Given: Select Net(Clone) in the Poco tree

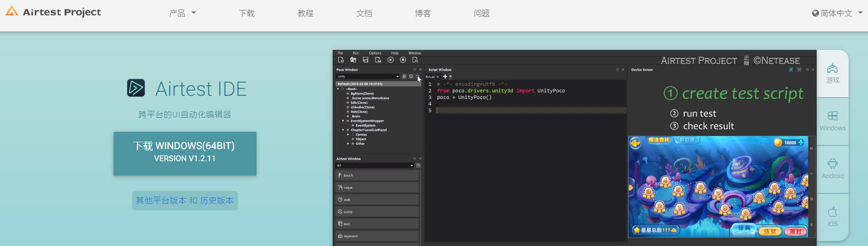Looking at the screenshot, I should [359, 111].
